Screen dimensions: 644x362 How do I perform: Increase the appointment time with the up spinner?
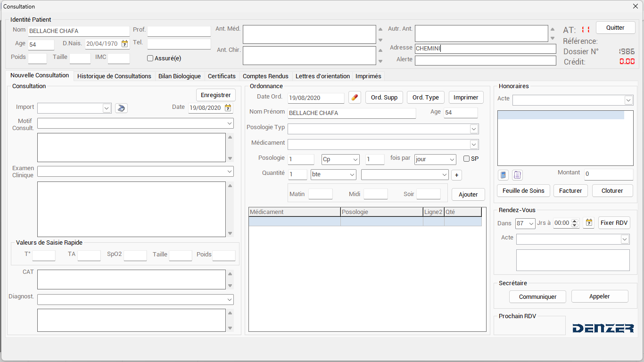click(574, 221)
